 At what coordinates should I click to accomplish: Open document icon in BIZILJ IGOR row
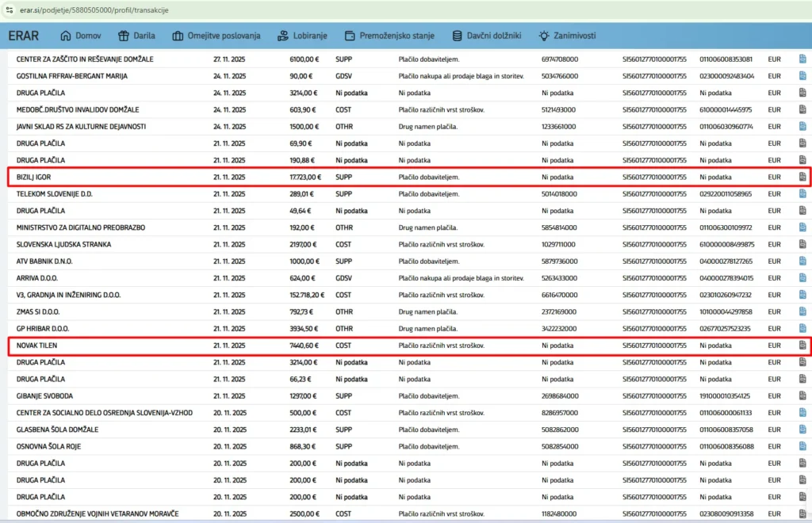coord(802,177)
